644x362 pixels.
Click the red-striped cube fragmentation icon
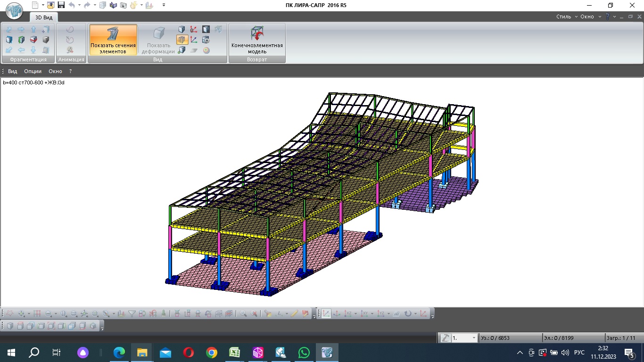(x=33, y=40)
